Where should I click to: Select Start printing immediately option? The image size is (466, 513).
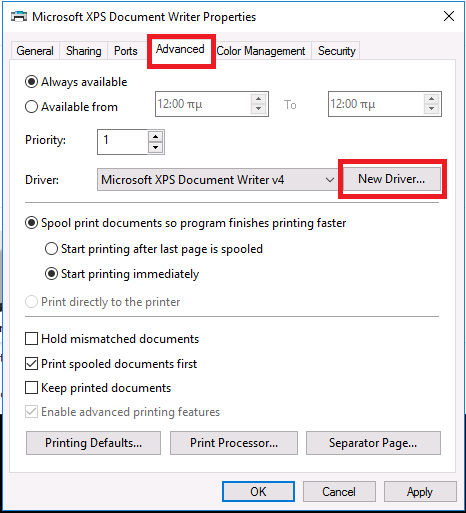51,274
